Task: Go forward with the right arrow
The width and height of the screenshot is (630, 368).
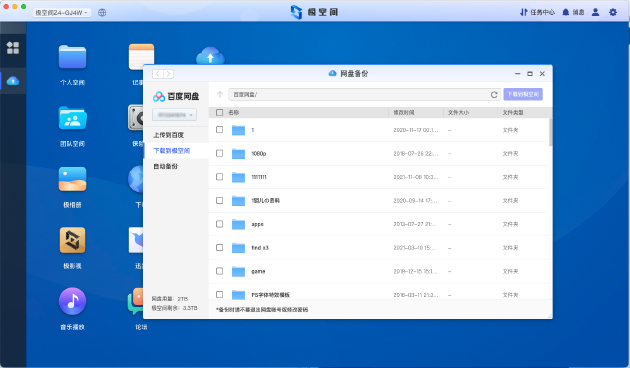Action: pyautogui.click(x=168, y=74)
